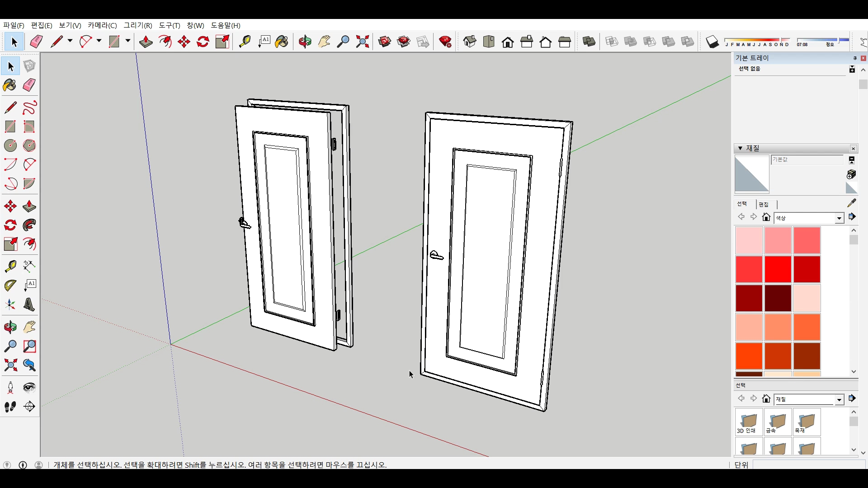The height and width of the screenshot is (488, 868).
Task: Open the 색상 material collection dropdown
Action: pos(839,218)
